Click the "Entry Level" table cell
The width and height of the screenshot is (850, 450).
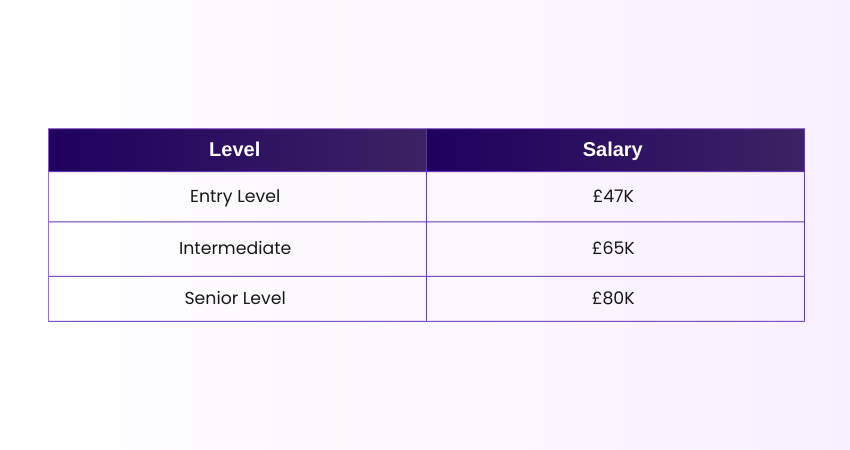pos(235,197)
